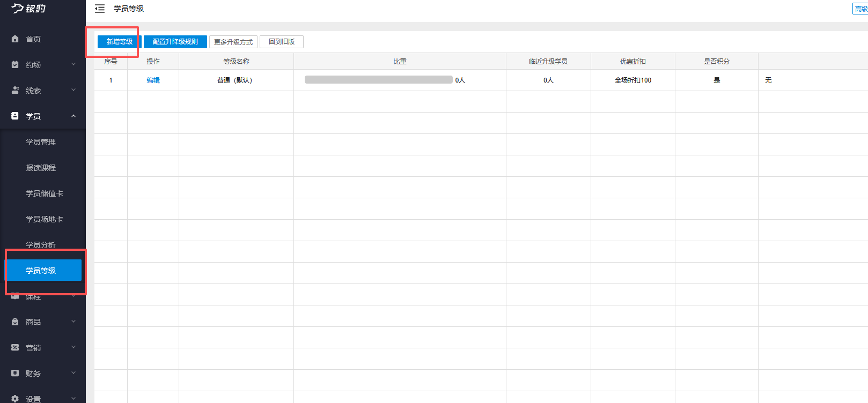The width and height of the screenshot is (868, 403).
Task: Click the 编辑 link in row 1
Action: pos(153,80)
